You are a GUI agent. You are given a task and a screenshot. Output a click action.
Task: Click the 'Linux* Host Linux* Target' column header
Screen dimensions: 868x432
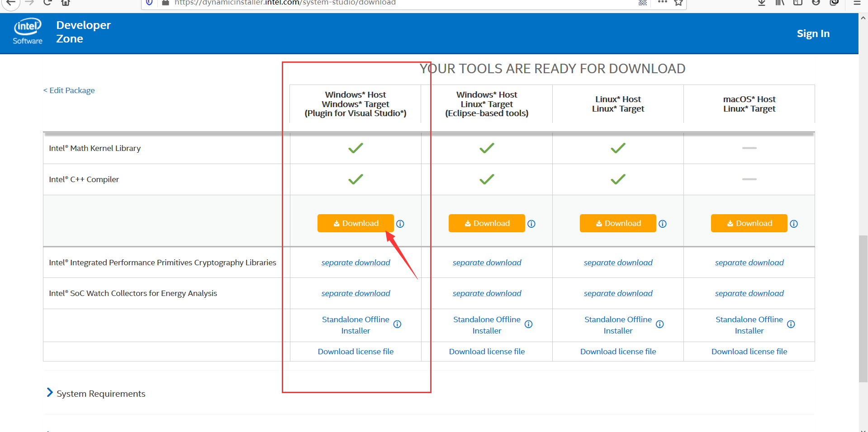tap(618, 104)
